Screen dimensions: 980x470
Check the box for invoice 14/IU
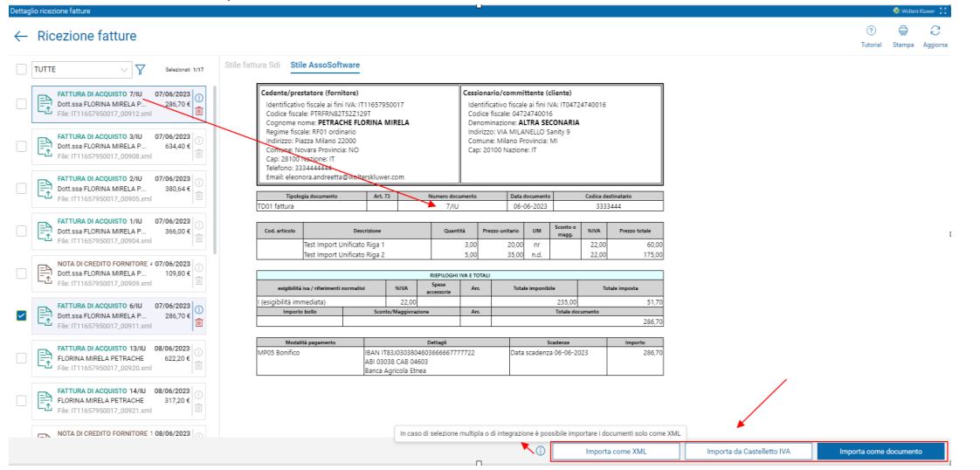(21, 401)
